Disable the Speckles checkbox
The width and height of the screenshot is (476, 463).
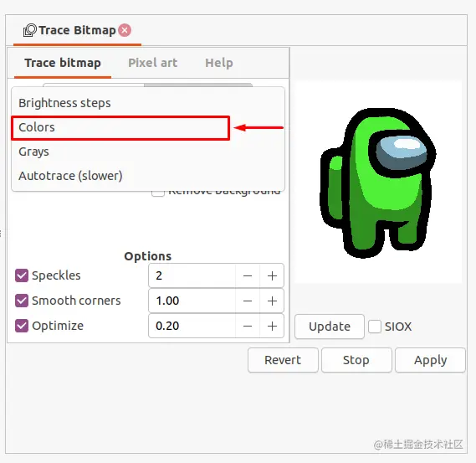tap(22, 275)
